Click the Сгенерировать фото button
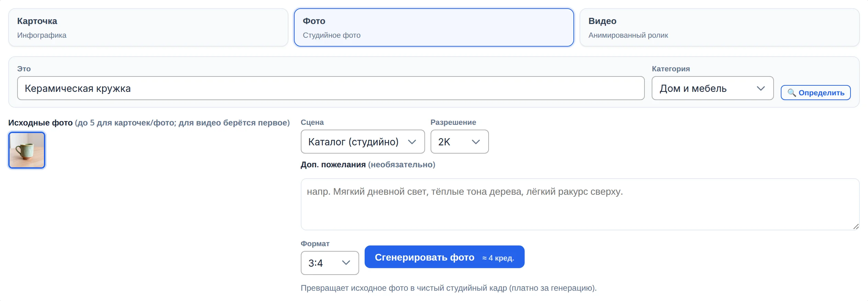This screenshot has width=868, height=301. tap(444, 257)
